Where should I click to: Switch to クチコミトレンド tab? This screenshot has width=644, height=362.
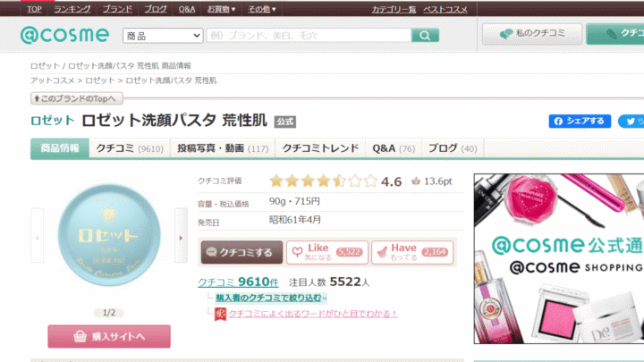(x=320, y=148)
